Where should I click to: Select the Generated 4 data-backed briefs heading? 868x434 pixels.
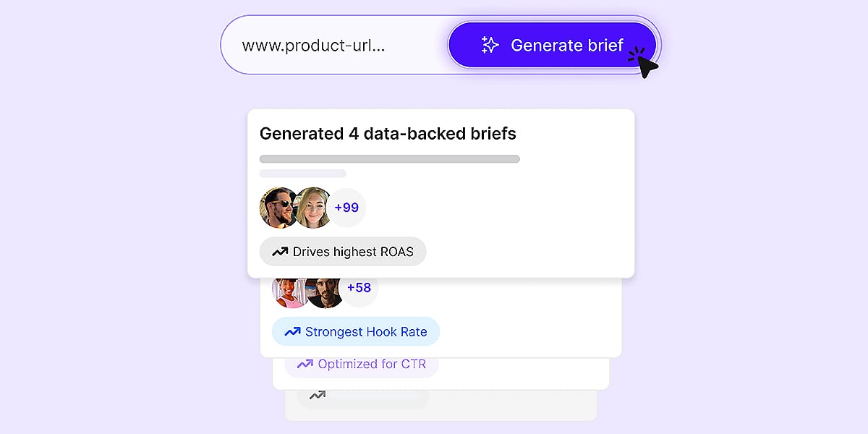pyautogui.click(x=388, y=133)
